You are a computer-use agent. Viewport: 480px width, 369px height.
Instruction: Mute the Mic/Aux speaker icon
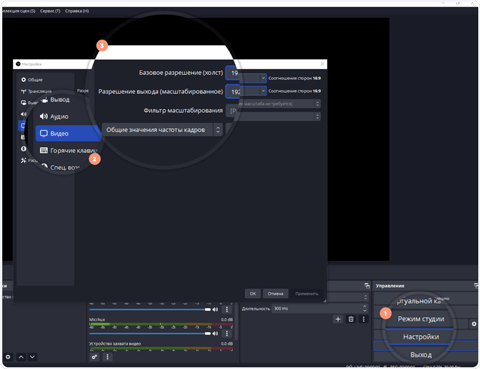[x=215, y=333]
